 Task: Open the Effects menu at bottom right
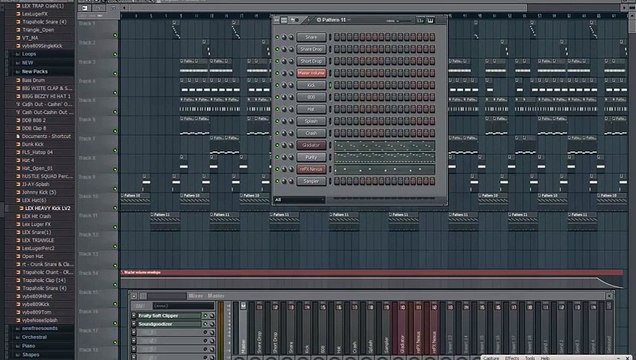pyautogui.click(x=512, y=358)
